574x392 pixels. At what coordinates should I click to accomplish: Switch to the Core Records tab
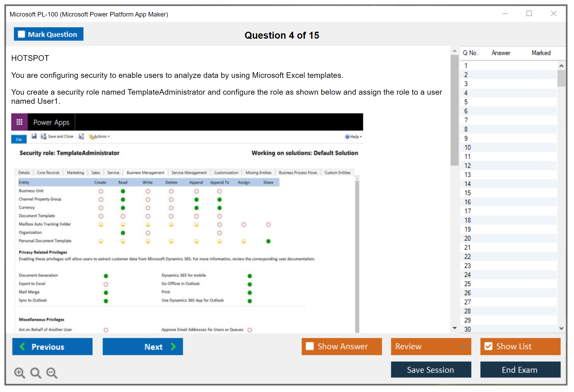click(48, 173)
